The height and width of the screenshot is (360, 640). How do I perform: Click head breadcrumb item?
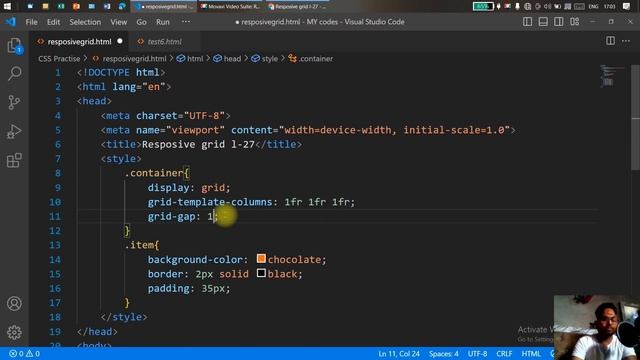tap(232, 59)
